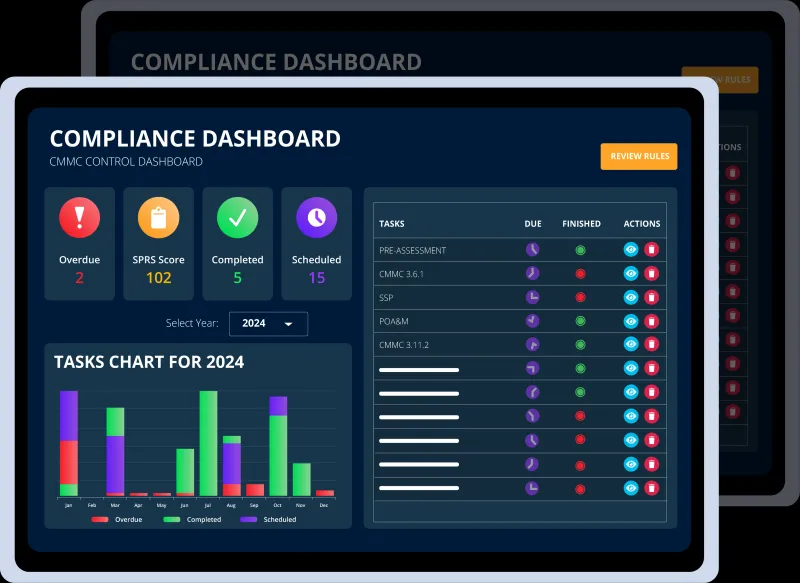800x583 pixels.
Task: Click the purple segment of the Mar bar
Action: (x=115, y=464)
